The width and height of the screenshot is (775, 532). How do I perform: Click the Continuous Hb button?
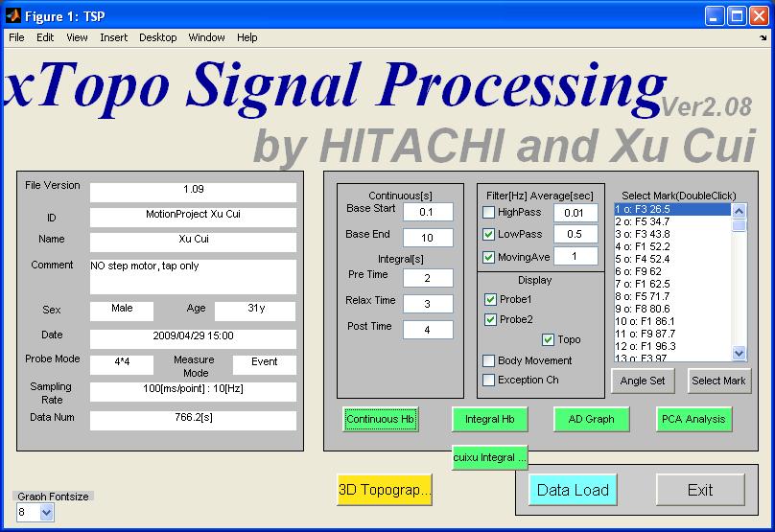pos(380,420)
